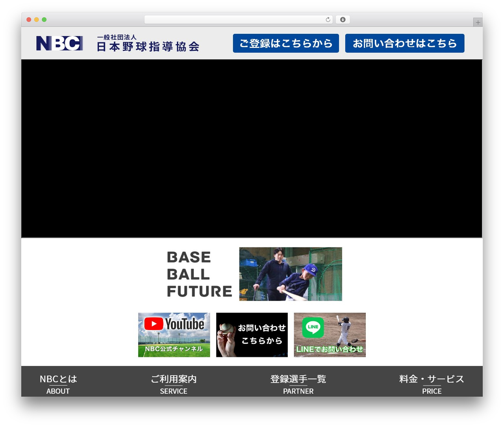Go to the ご利用案内 SERVICE menu

174,384
